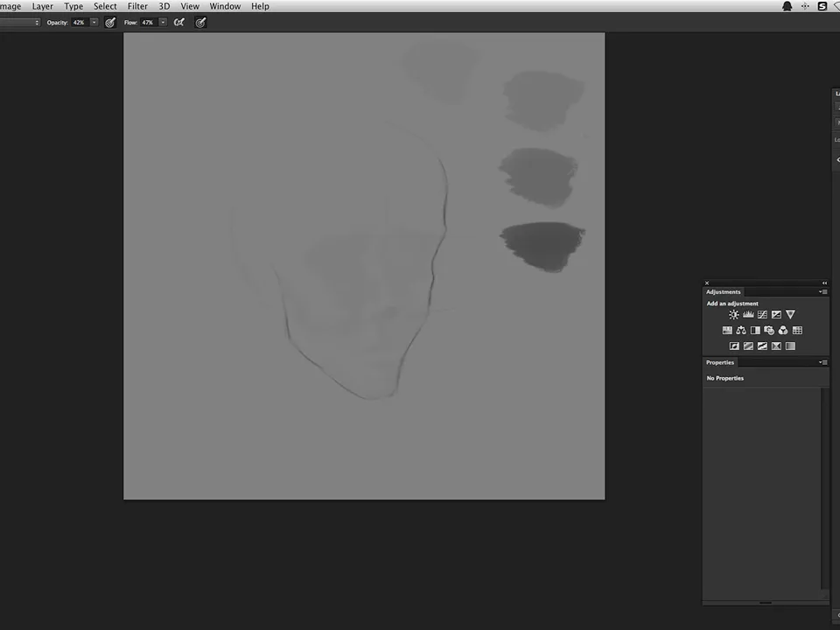Image resolution: width=840 pixels, height=630 pixels.
Task: Open the Adjustments panel flyout menu
Action: point(823,292)
